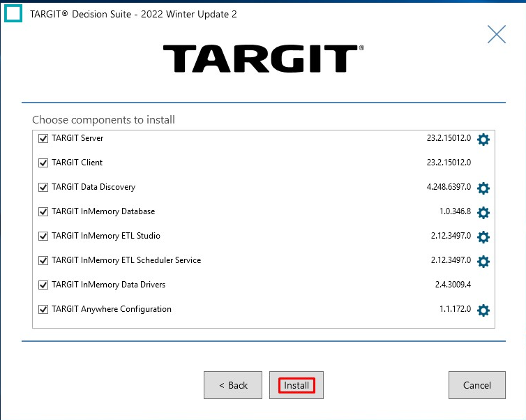Click the TARGIT installer window icon
526x420 pixels.
tap(13, 13)
